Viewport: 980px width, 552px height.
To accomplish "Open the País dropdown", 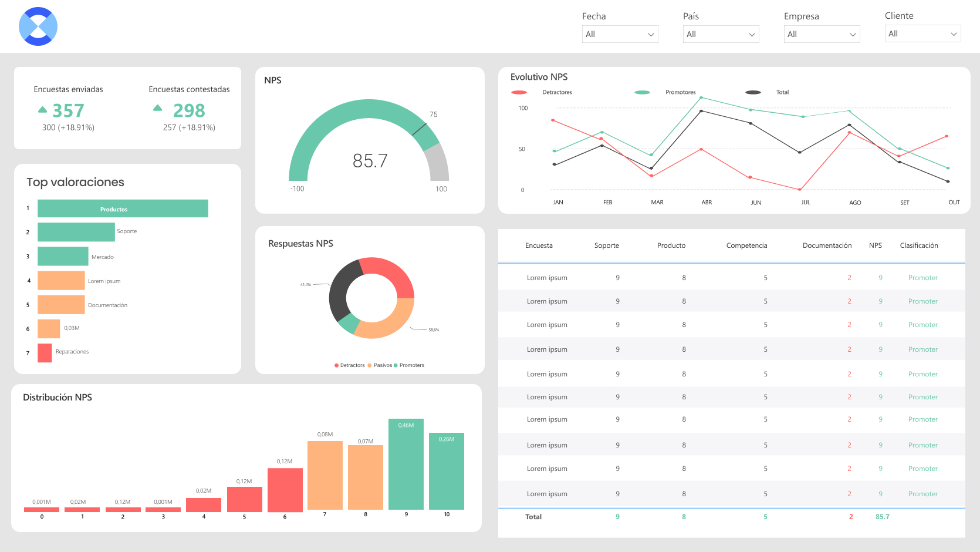I will coord(721,34).
